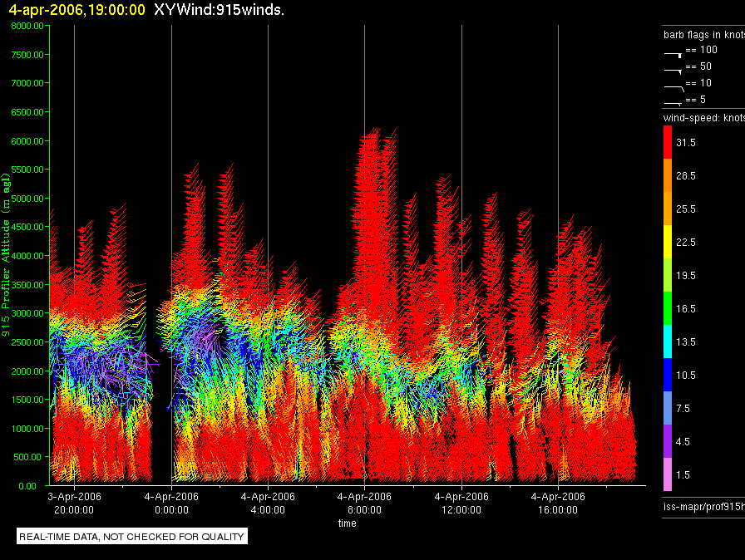The width and height of the screenshot is (745, 560).
Task: Click the 4-Apr-2006 16:00:00 time axis label
Action: tap(558, 503)
